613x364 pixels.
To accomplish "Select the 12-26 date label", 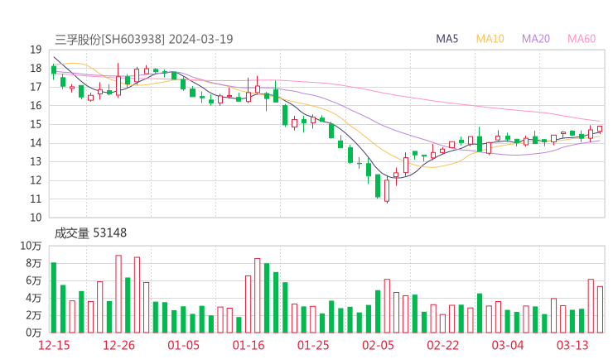I will [x=118, y=345].
